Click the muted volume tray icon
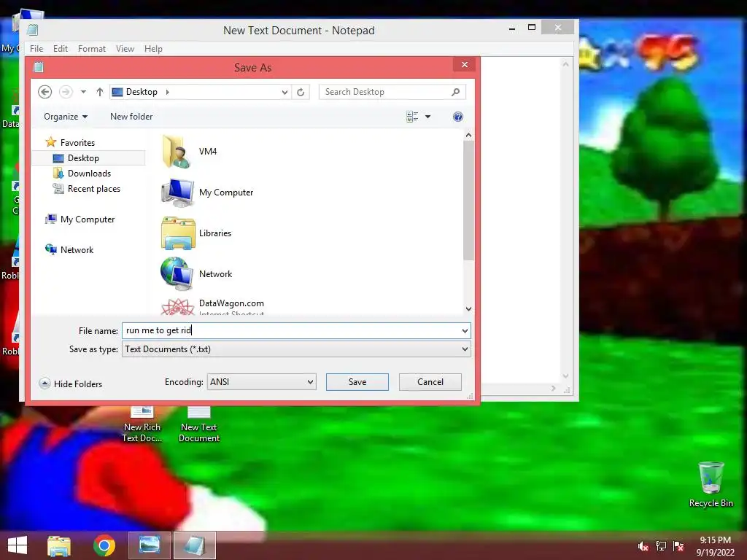The width and height of the screenshot is (747, 560). pos(643,546)
